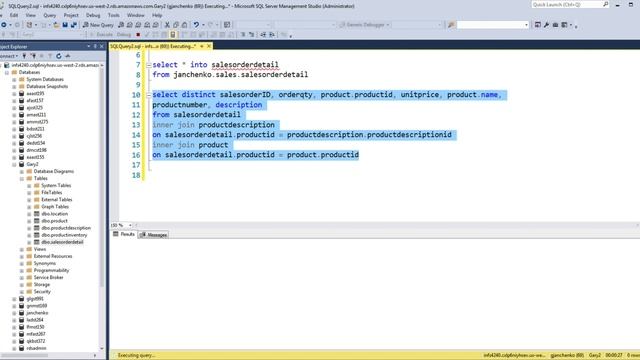Screen dimensions: 640x360
Task: Click the activity monitor icon in Object Explorer toolbar
Action: 68,56
